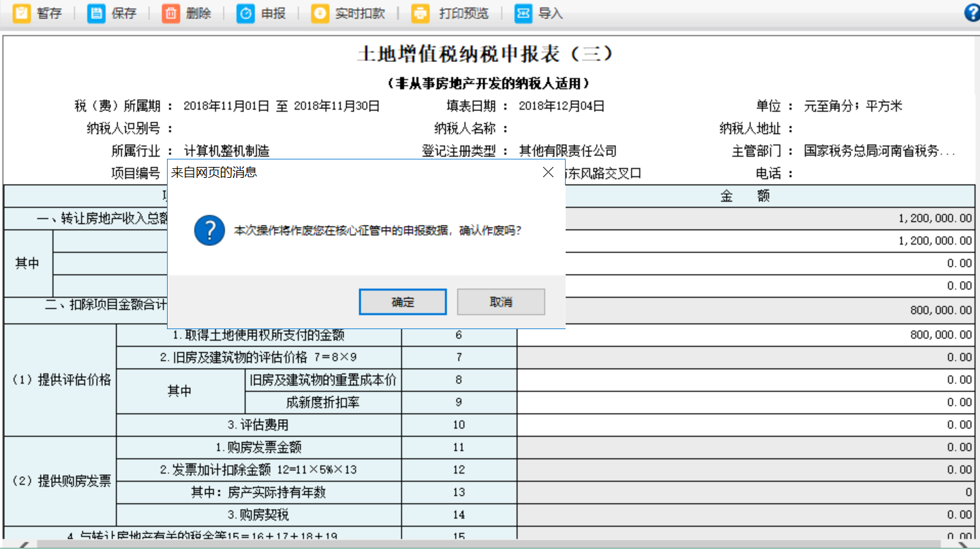Click the 旧房及建筑物的重置成本价 amount field
This screenshot has height=554, width=980.
[746, 380]
